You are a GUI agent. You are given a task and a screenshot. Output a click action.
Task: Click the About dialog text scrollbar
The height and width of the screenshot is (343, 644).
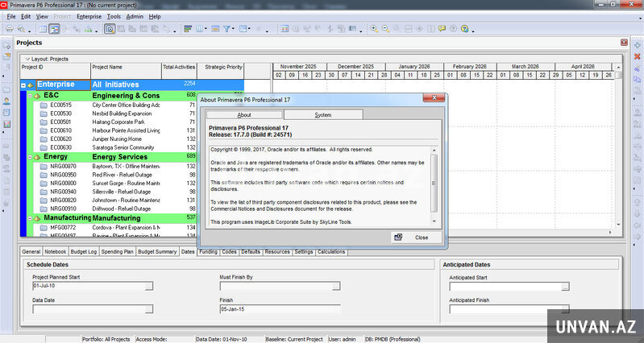[435, 185]
